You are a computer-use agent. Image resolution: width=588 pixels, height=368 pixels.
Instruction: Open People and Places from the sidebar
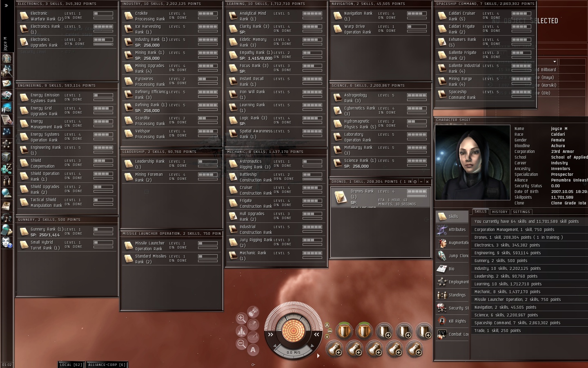[7, 71]
